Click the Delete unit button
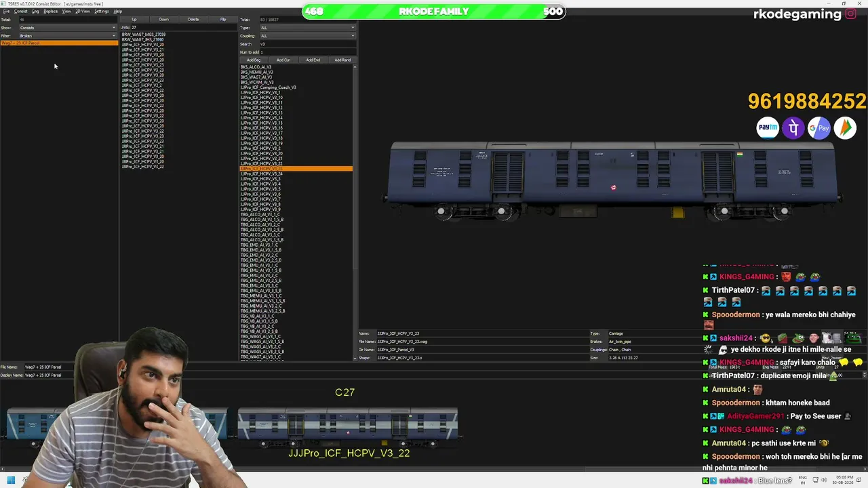 click(x=194, y=20)
